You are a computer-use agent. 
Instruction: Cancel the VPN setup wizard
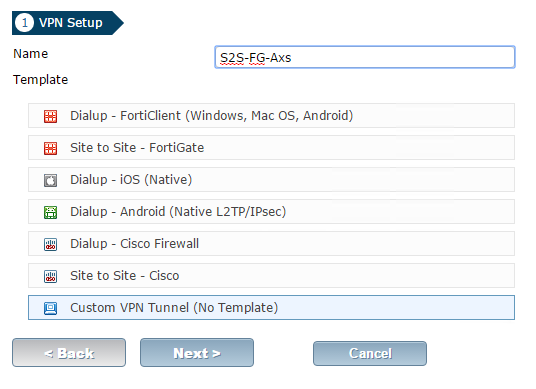370,353
